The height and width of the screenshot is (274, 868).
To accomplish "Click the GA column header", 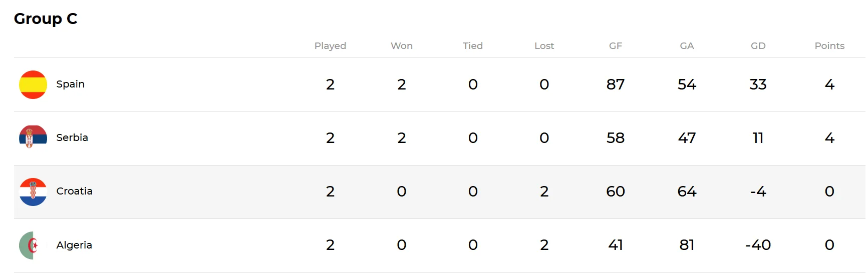I will pyautogui.click(x=687, y=46).
